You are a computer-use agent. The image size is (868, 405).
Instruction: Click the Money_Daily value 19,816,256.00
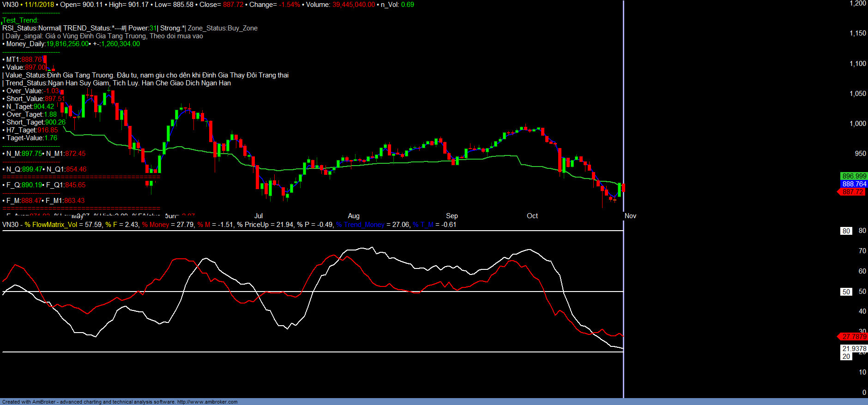click(67, 44)
